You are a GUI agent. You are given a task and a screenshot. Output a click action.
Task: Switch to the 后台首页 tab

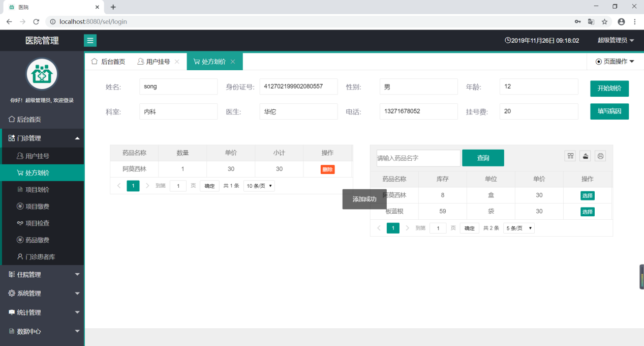[108, 62]
